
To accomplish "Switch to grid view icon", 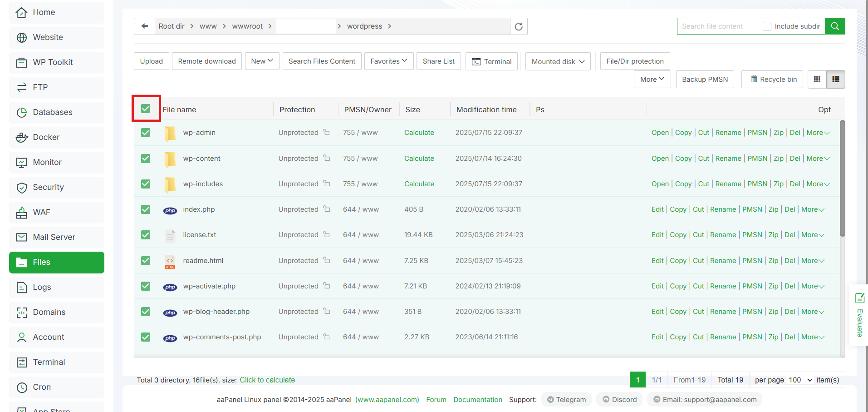I will 817,79.
